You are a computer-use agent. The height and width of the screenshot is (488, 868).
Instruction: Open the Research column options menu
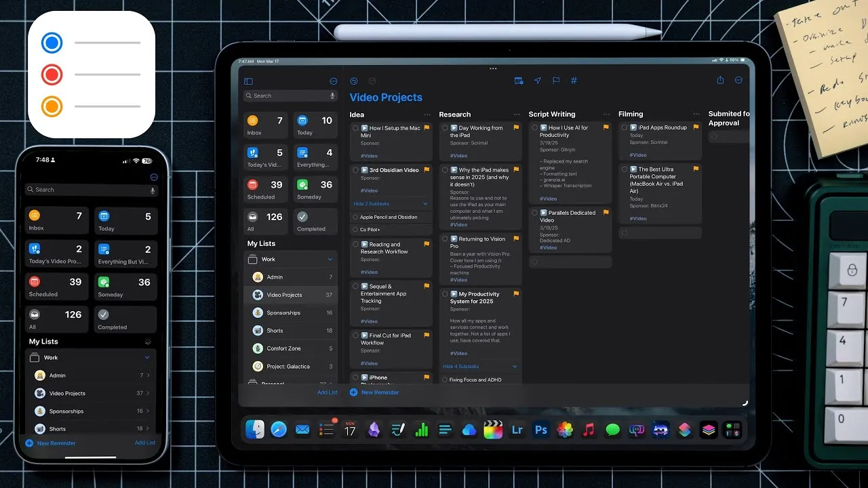[x=517, y=115]
